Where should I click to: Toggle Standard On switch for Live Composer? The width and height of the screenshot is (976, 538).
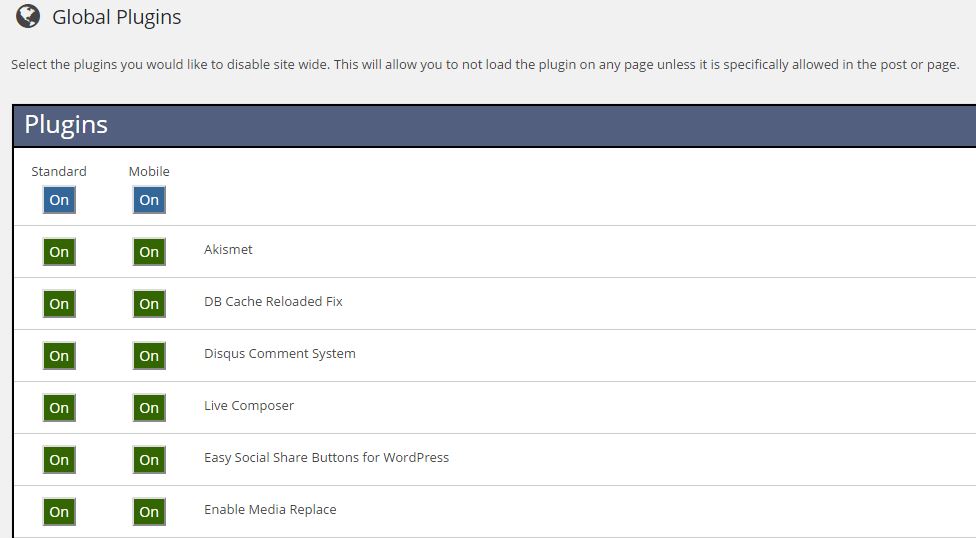coord(59,408)
